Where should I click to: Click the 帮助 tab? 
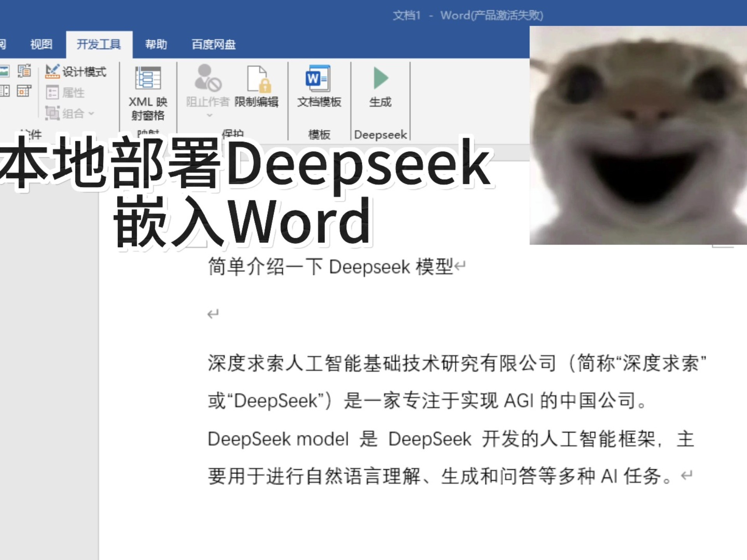pyautogui.click(x=156, y=44)
